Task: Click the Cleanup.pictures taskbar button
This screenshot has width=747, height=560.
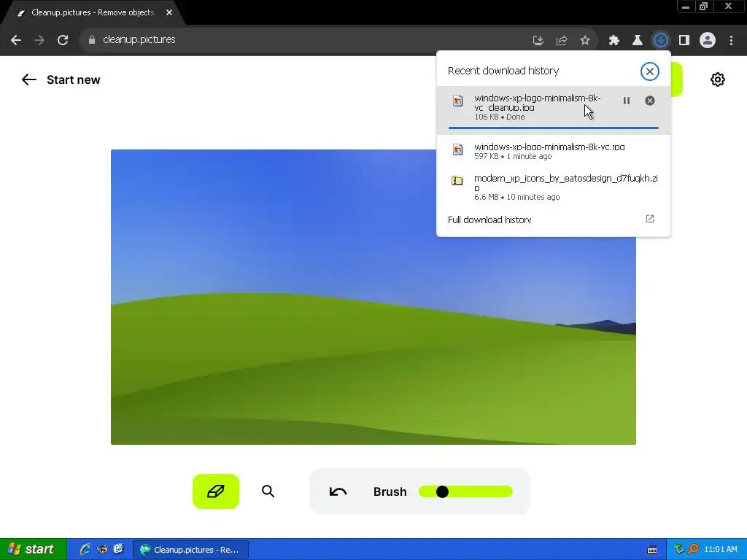Action: (x=190, y=550)
